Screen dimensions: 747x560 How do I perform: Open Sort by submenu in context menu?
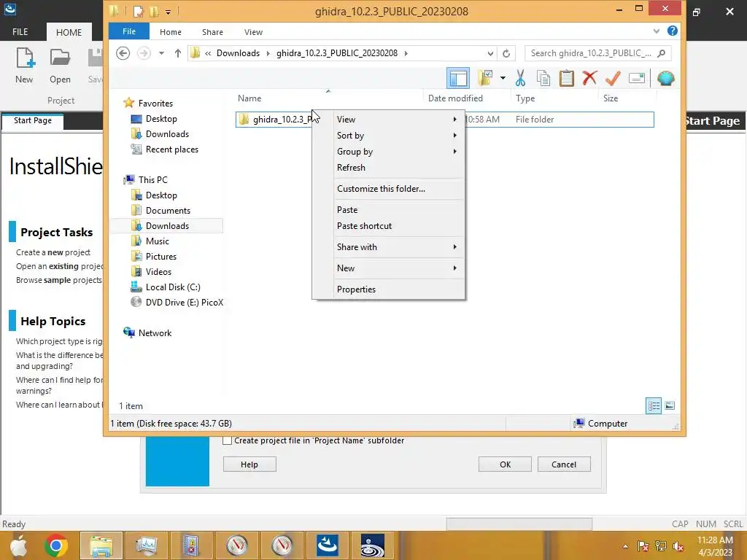(388, 136)
